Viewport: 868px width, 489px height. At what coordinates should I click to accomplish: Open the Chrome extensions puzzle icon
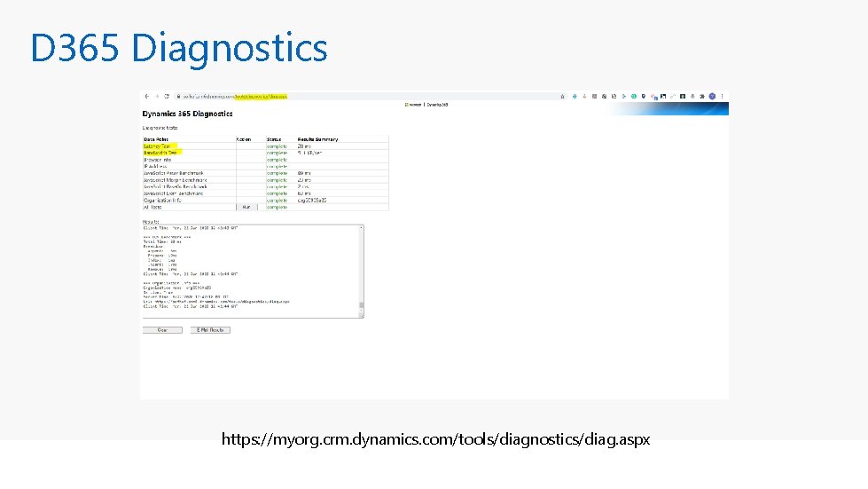[x=702, y=97]
